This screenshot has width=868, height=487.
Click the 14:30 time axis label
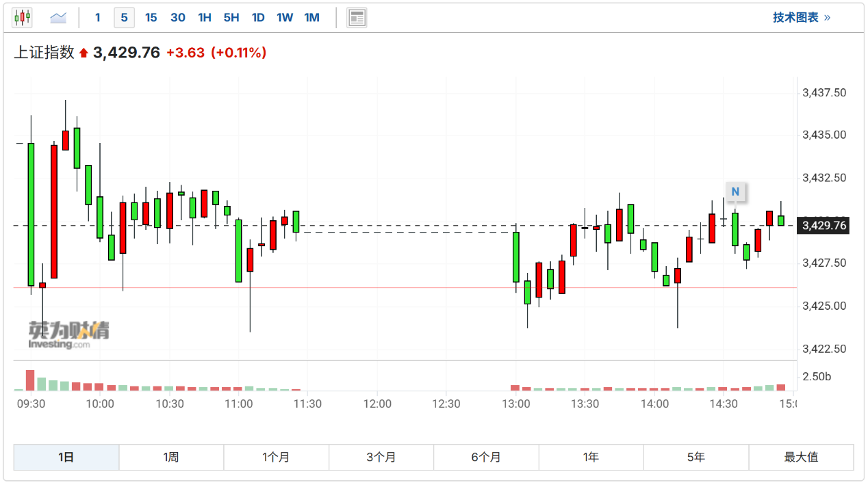(x=724, y=404)
